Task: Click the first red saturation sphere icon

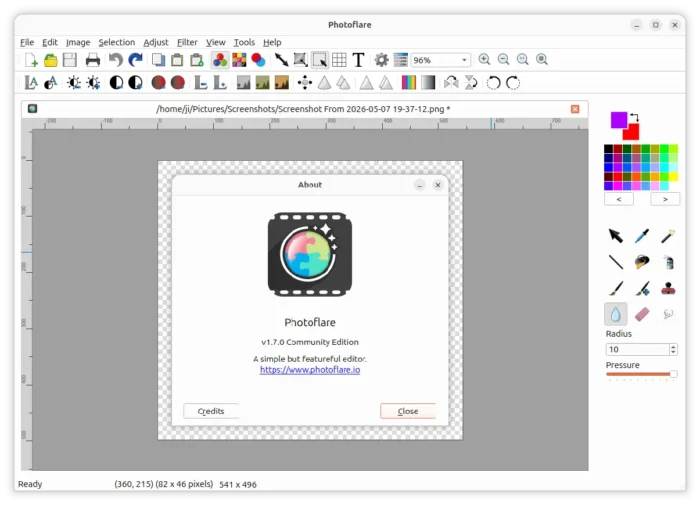Action: pos(158,83)
